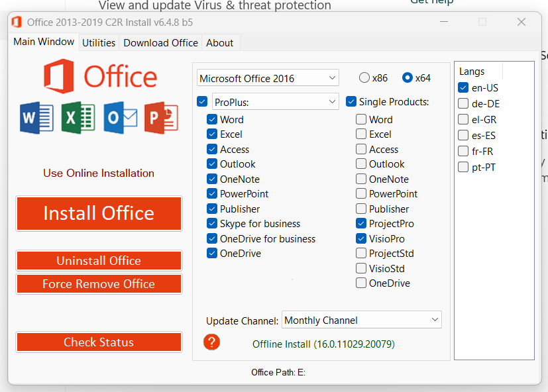
Task: Uncheck Outlook under ProPlus
Action: (212, 164)
